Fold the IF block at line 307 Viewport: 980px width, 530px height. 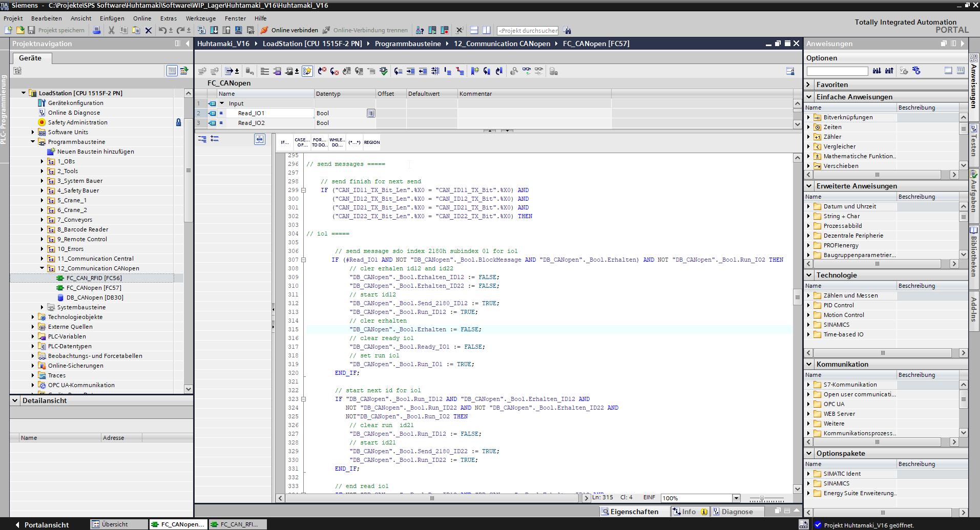(x=303, y=260)
